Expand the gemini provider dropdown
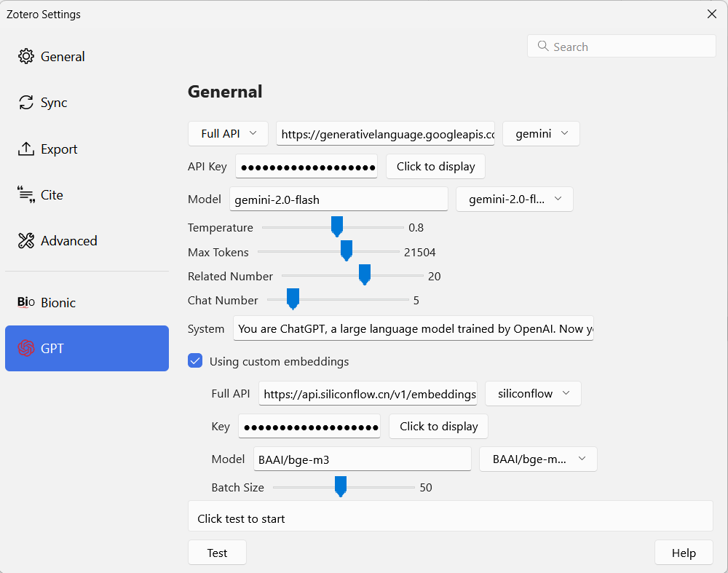 click(541, 134)
